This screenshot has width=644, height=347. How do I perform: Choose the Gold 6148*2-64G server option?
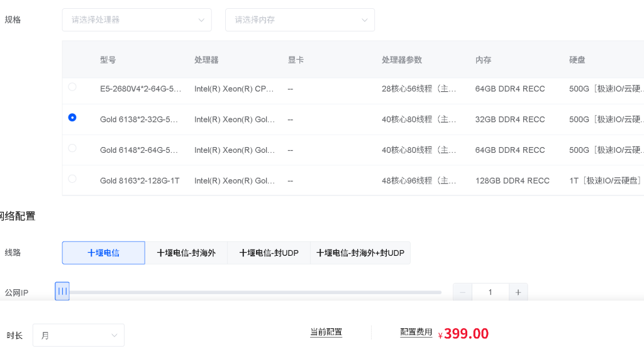(72, 148)
